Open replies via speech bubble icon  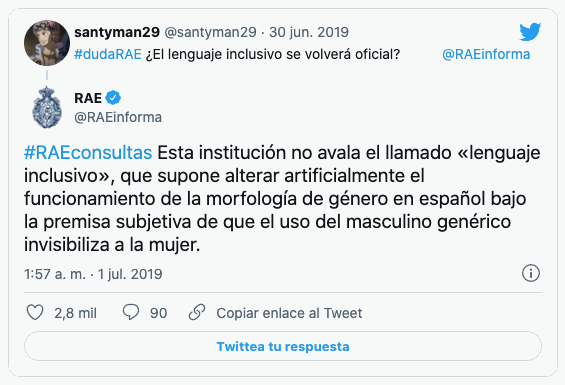(130, 312)
